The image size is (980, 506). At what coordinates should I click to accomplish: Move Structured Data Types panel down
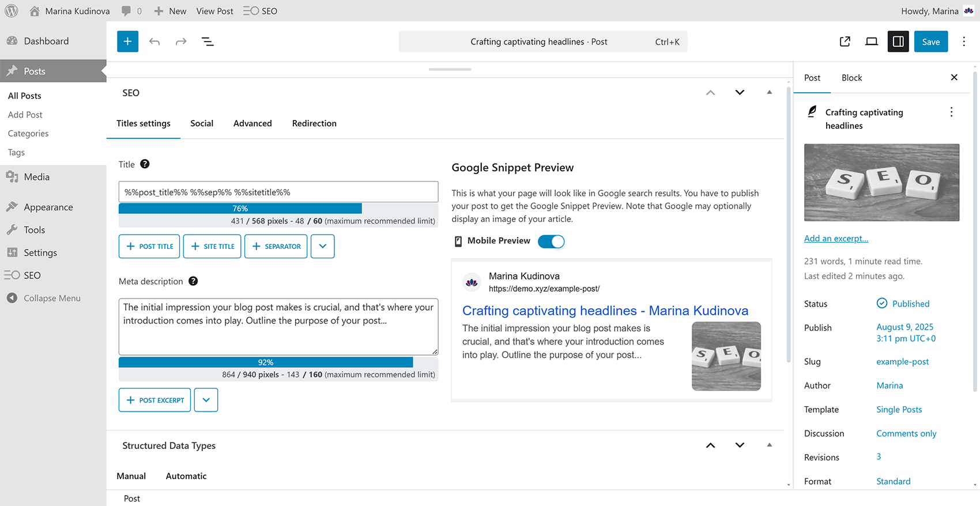[740, 445]
